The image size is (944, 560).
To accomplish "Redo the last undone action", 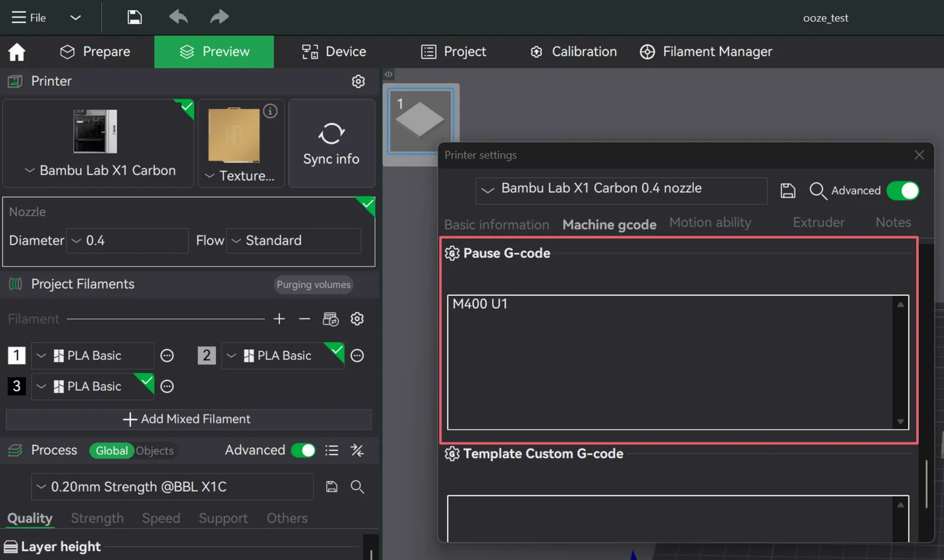I will [220, 17].
